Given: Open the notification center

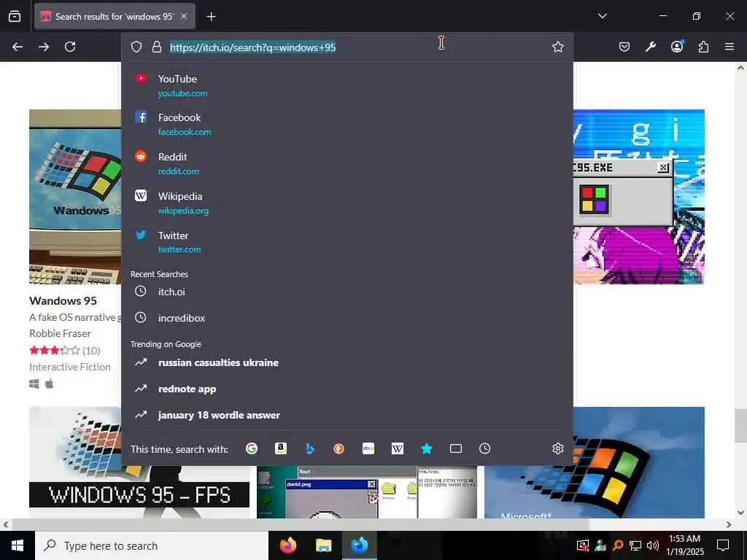Looking at the screenshot, I should [x=723, y=545].
